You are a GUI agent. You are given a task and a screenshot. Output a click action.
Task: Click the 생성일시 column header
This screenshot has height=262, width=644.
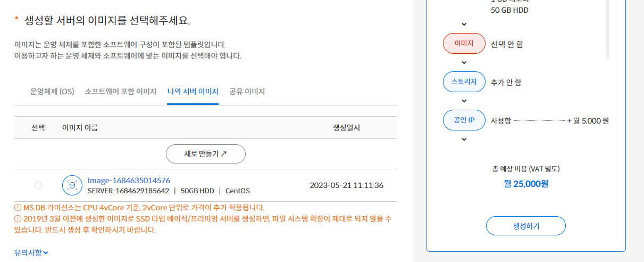(347, 128)
